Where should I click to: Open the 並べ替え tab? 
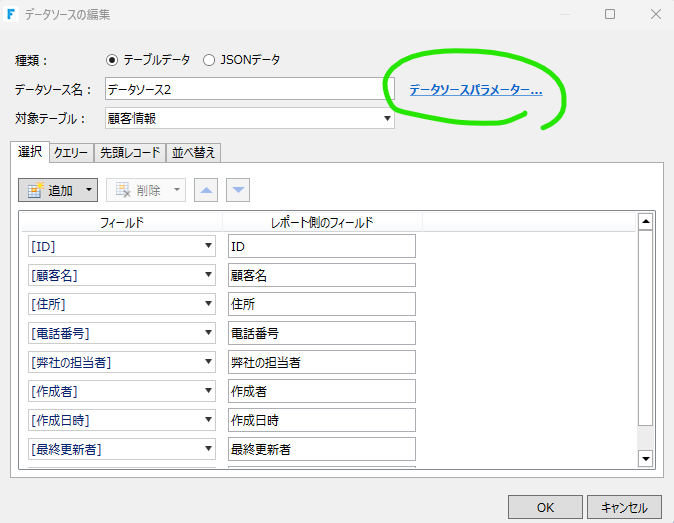193,153
